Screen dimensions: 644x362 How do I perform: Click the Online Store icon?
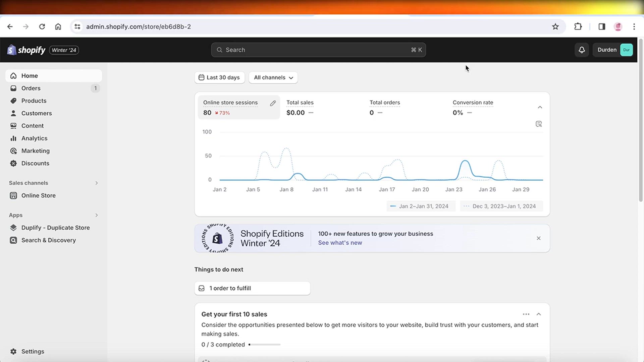[x=13, y=195]
